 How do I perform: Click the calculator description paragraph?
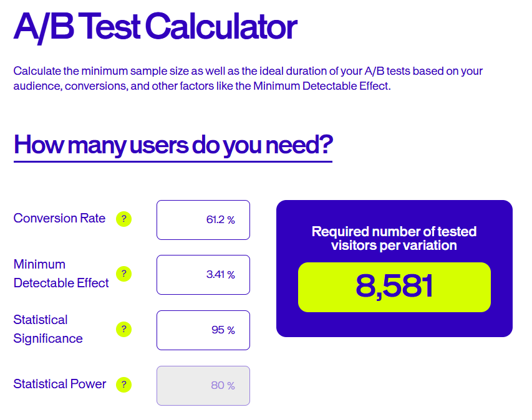coord(248,79)
